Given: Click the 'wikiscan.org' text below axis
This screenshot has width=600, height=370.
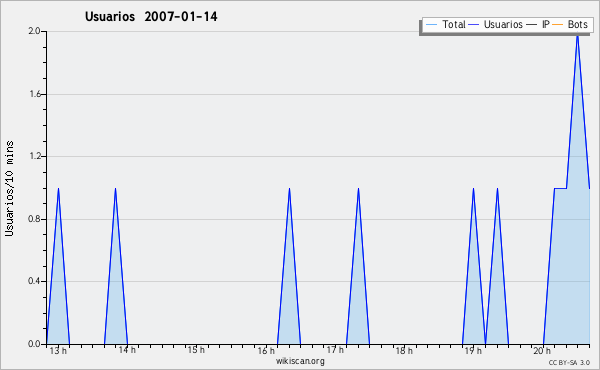Looking at the screenshot, I should coord(300,361).
